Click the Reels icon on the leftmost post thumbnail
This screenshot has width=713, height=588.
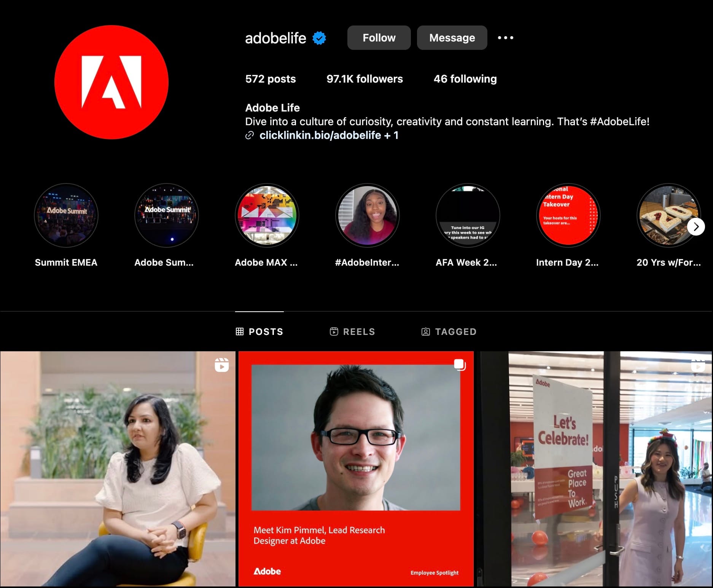click(222, 365)
